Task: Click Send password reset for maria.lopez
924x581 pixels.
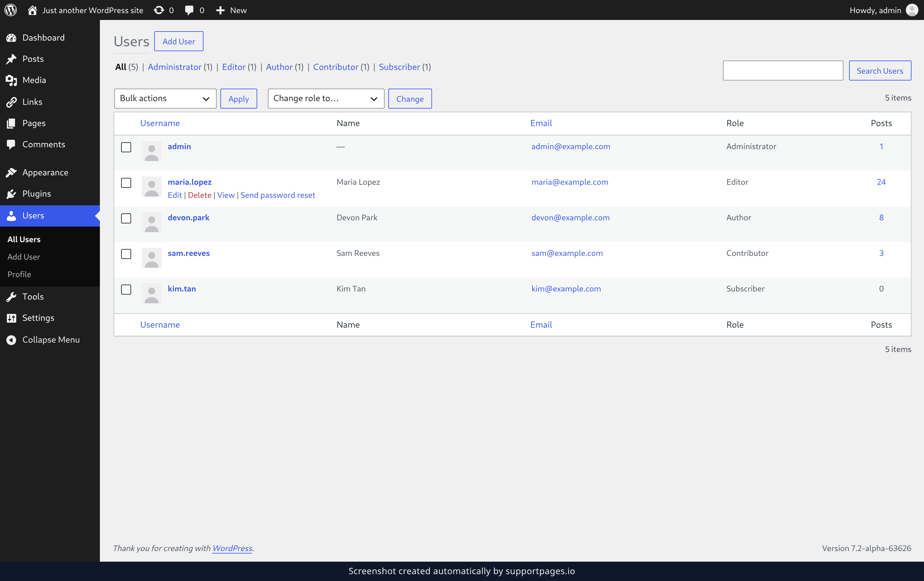Action: tap(278, 195)
